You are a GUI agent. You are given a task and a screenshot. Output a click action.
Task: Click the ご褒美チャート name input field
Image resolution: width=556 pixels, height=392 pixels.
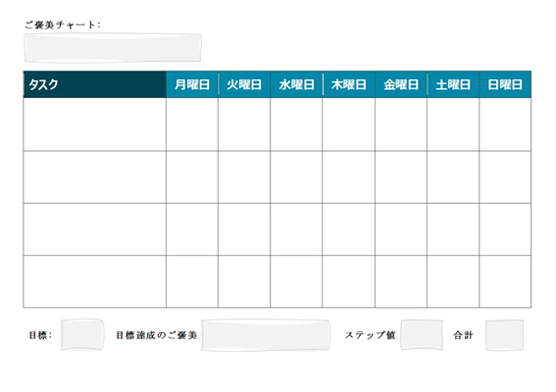113,48
